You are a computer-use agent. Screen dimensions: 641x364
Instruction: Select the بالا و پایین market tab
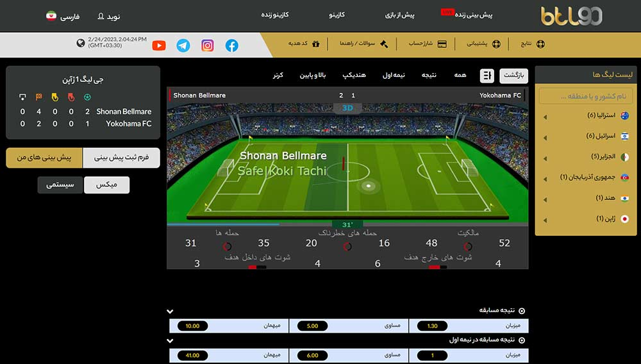pyautogui.click(x=313, y=76)
